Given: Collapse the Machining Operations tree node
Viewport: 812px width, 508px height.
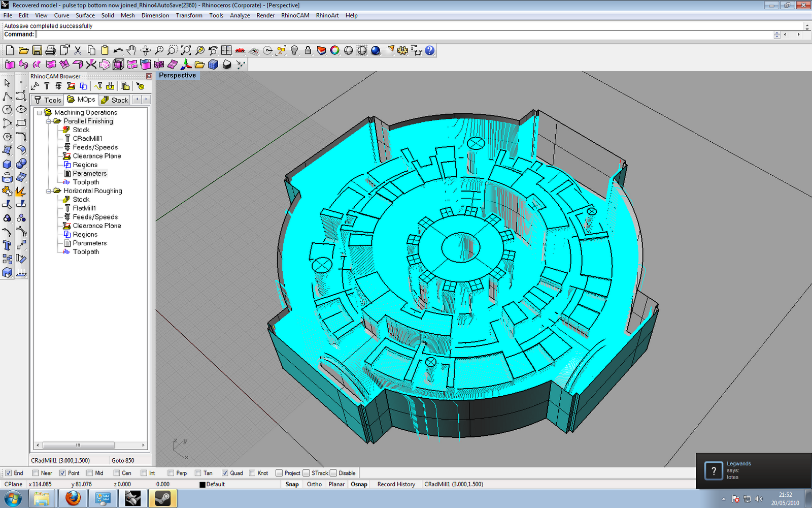Looking at the screenshot, I should (x=40, y=113).
